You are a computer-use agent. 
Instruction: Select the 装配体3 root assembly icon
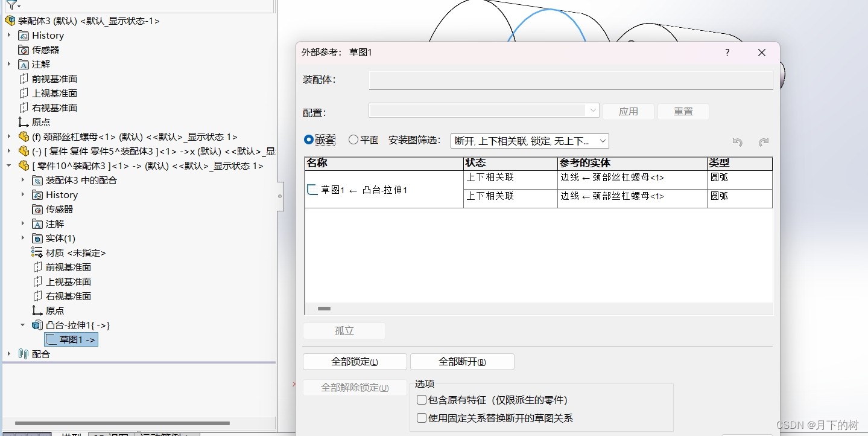10,21
